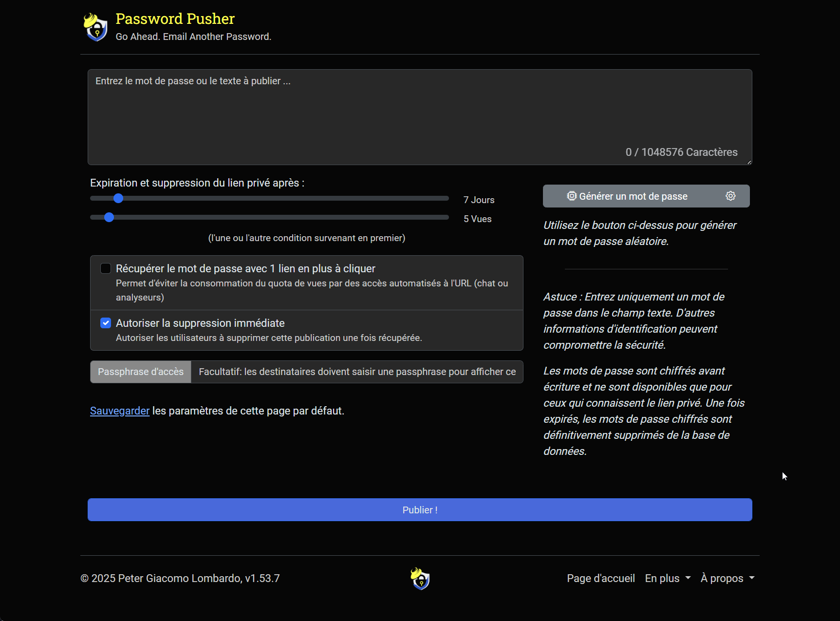Click the 7 Jours expiration slider handle
840x621 pixels.
[x=118, y=198]
